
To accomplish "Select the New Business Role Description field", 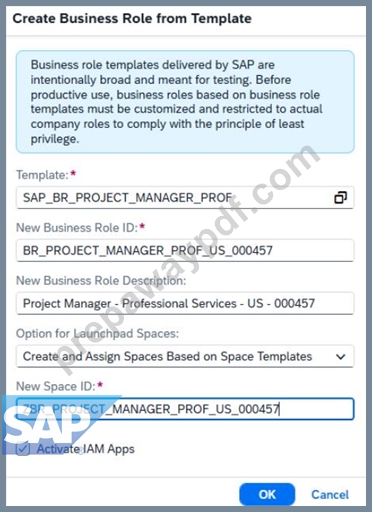I will tap(185, 303).
